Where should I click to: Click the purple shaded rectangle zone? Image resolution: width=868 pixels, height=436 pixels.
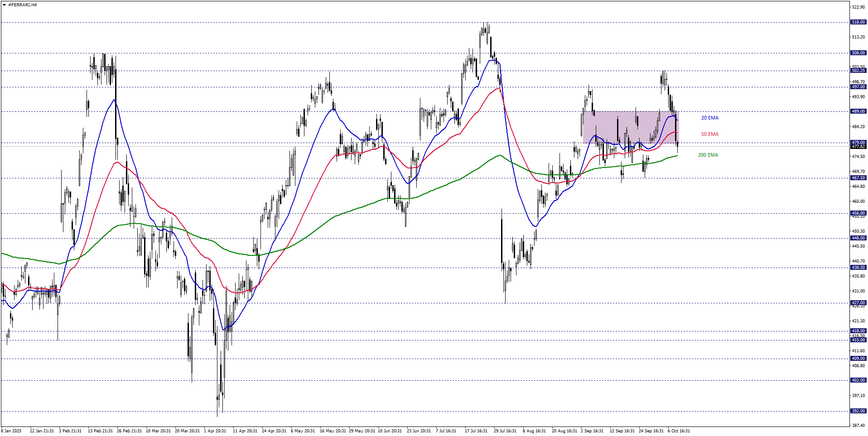point(630,127)
